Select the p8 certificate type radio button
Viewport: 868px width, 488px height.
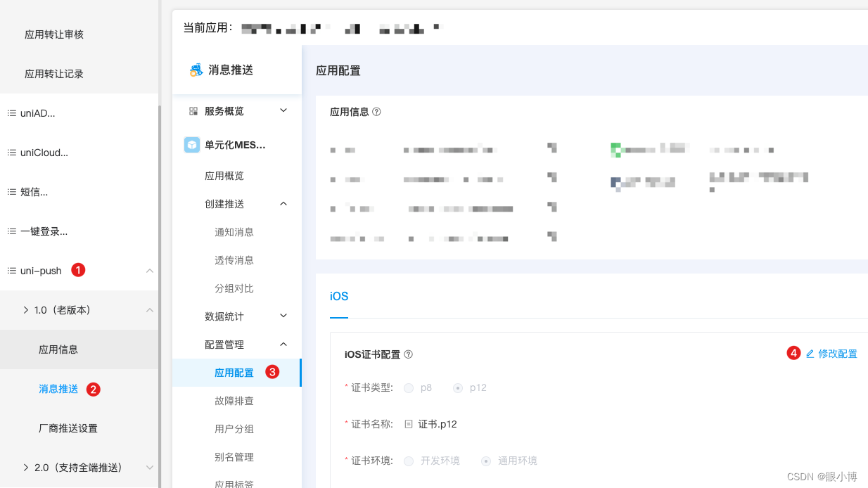pos(409,387)
